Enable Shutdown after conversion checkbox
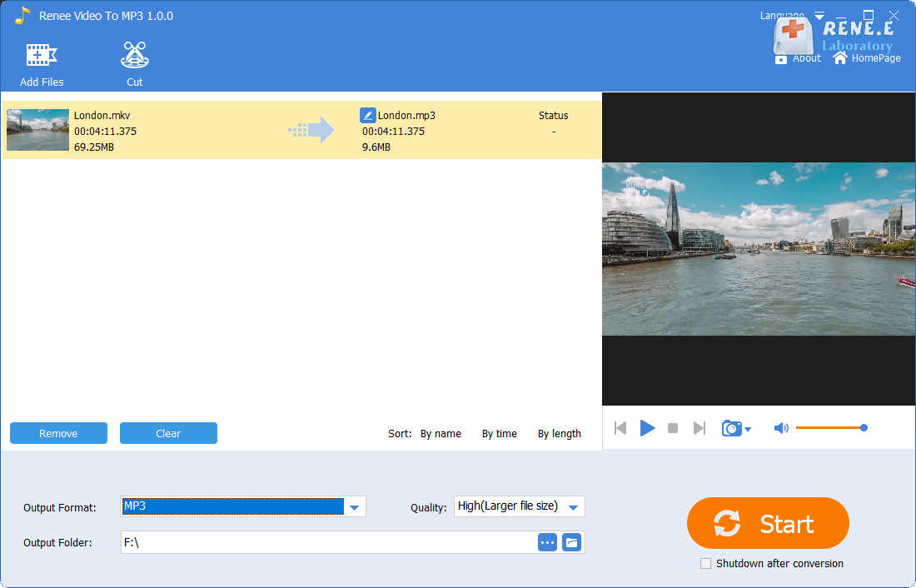The width and height of the screenshot is (916, 588). 706,564
